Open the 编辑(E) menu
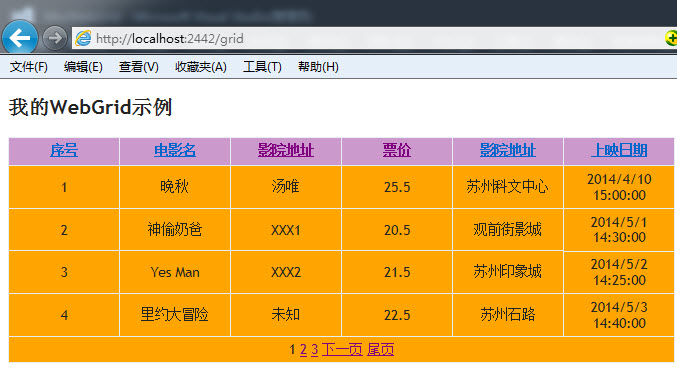 83,67
